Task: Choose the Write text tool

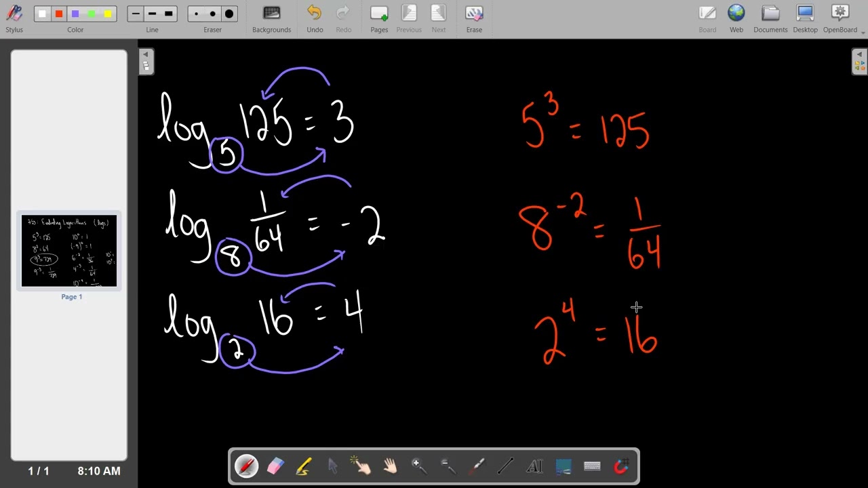Action: [534, 466]
